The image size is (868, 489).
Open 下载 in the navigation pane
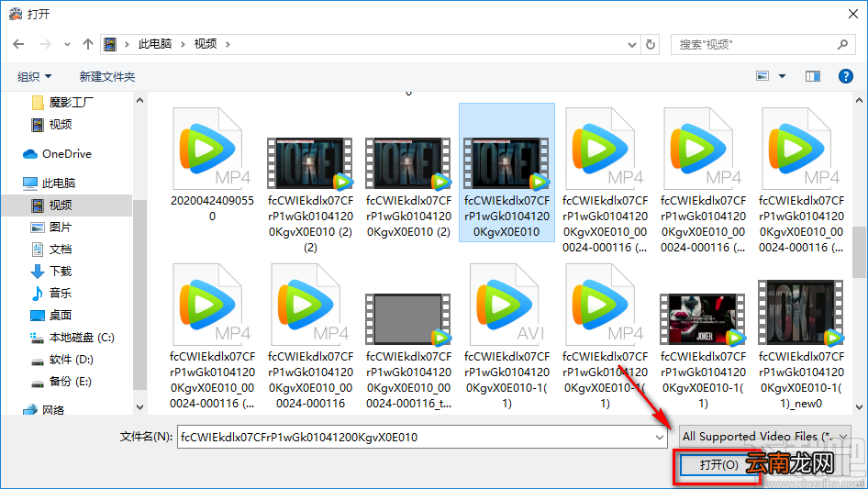pyautogui.click(x=51, y=271)
